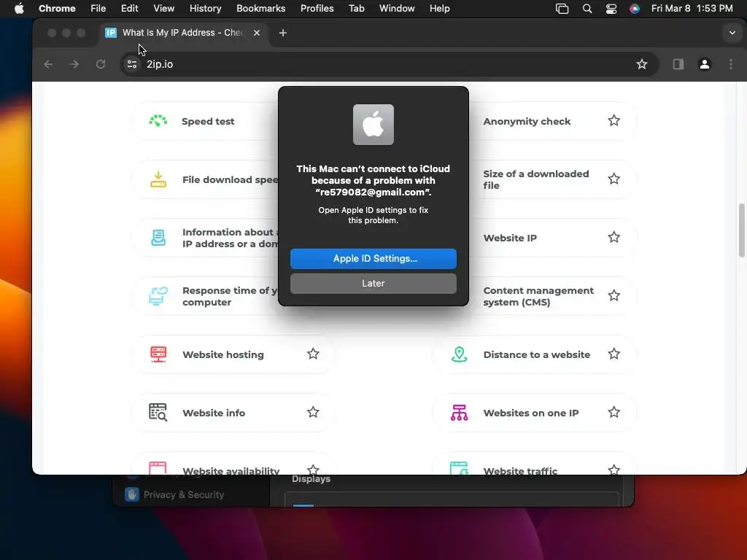
Task: Reload the 2ip.io page
Action: pos(101,64)
